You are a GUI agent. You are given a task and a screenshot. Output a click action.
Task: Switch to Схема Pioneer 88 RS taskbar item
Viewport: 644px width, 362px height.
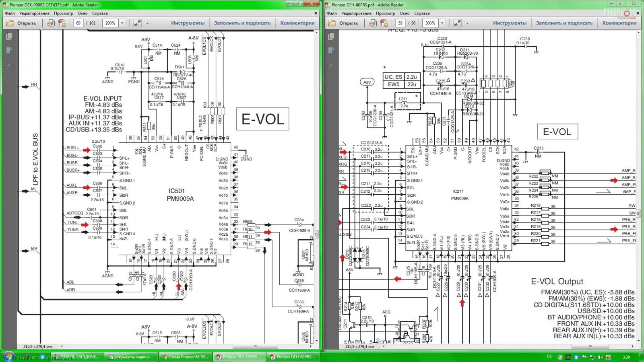point(185,357)
